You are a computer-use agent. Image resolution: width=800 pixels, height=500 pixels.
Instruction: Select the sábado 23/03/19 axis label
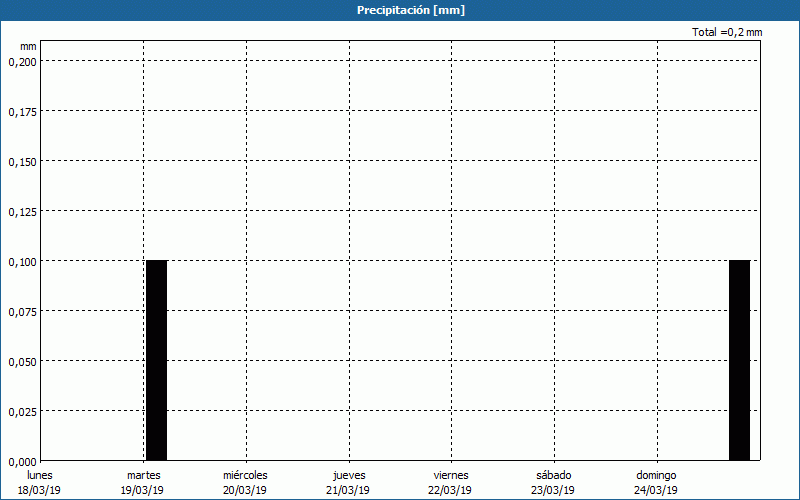[553, 483]
